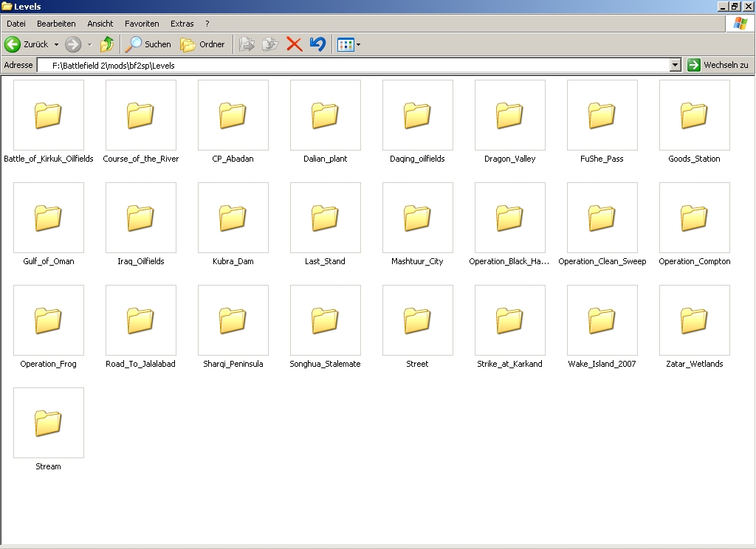Click the Wake_Island_2007 folder name text
756x549 pixels.
(602, 364)
